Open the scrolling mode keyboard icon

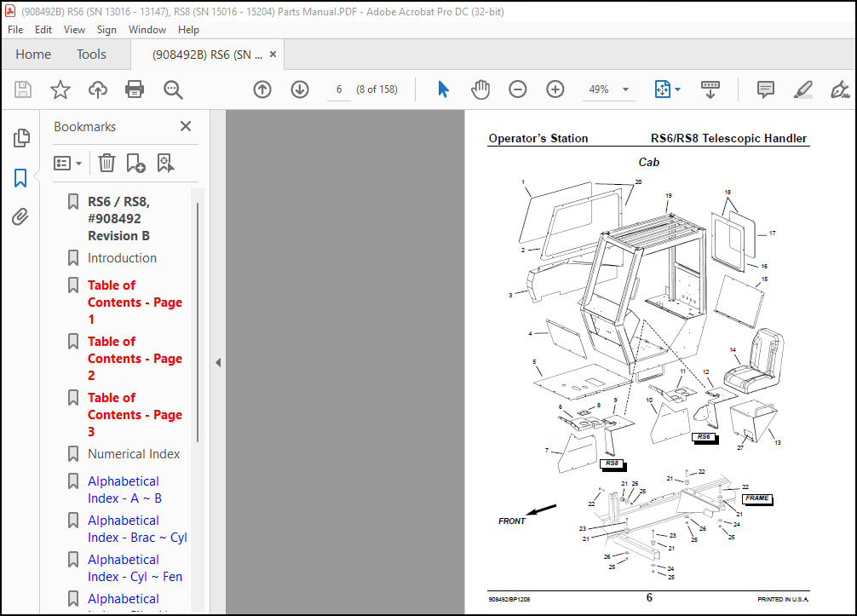tap(710, 89)
